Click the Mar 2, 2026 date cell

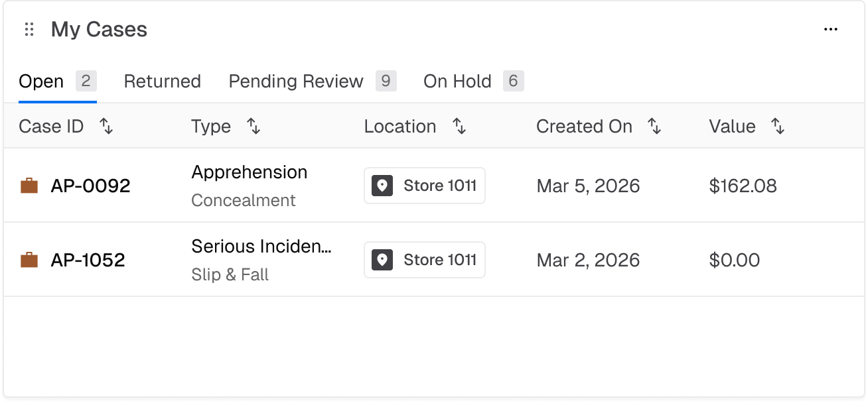(589, 260)
